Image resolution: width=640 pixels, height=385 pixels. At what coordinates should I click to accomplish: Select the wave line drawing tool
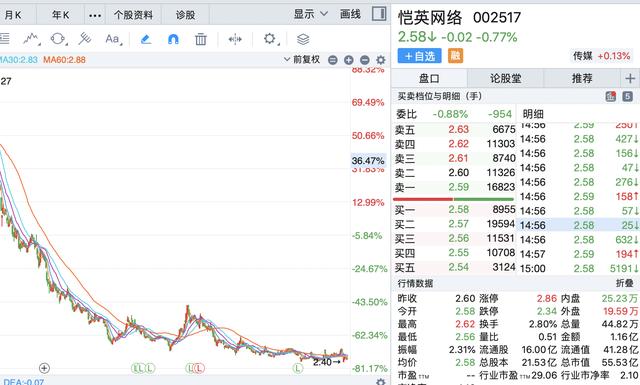pyautogui.click(x=31, y=39)
